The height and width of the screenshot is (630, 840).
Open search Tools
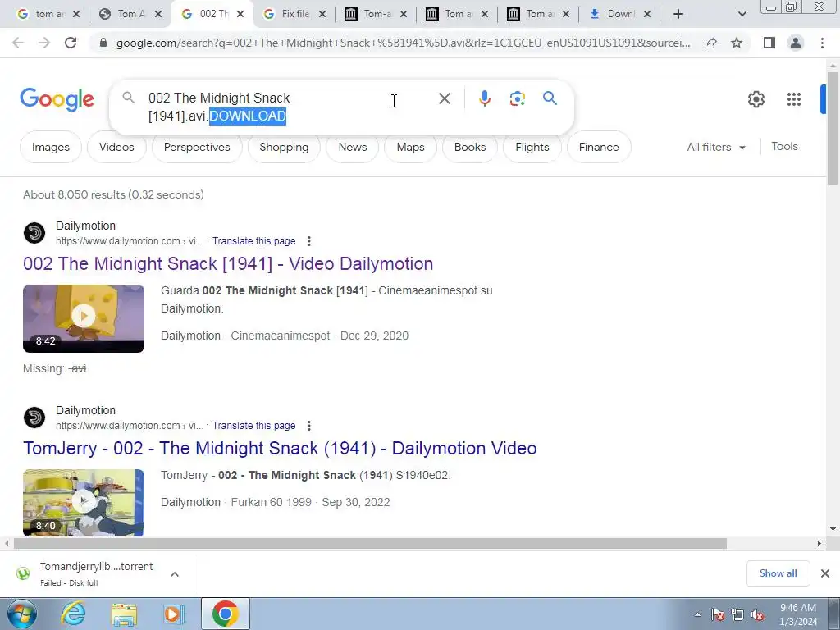tap(784, 146)
